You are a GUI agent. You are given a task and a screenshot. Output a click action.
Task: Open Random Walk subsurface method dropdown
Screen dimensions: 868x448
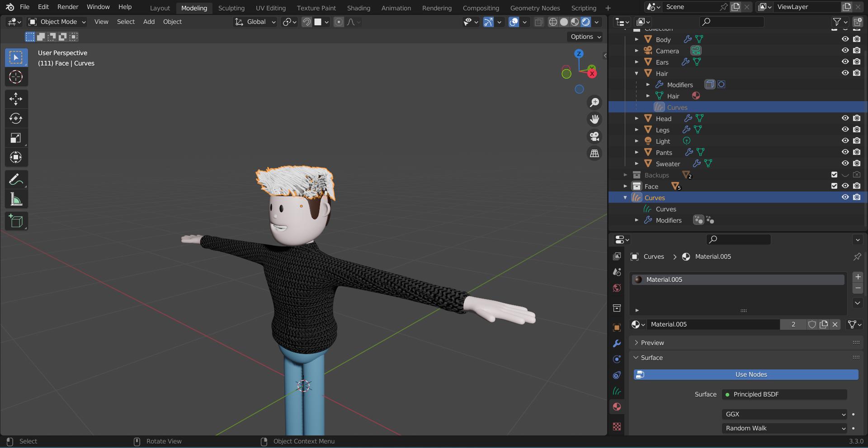click(x=784, y=428)
